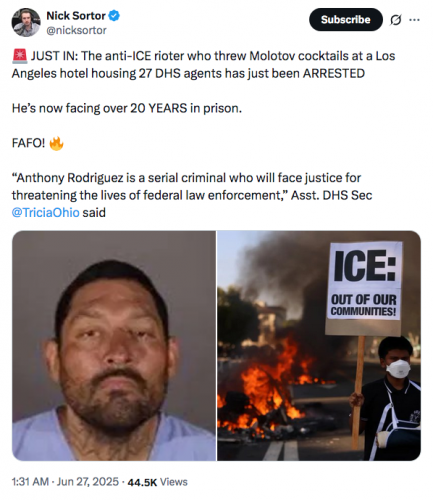Open the @TriciaOhio mention link
433x500 pixels.
click(x=46, y=212)
